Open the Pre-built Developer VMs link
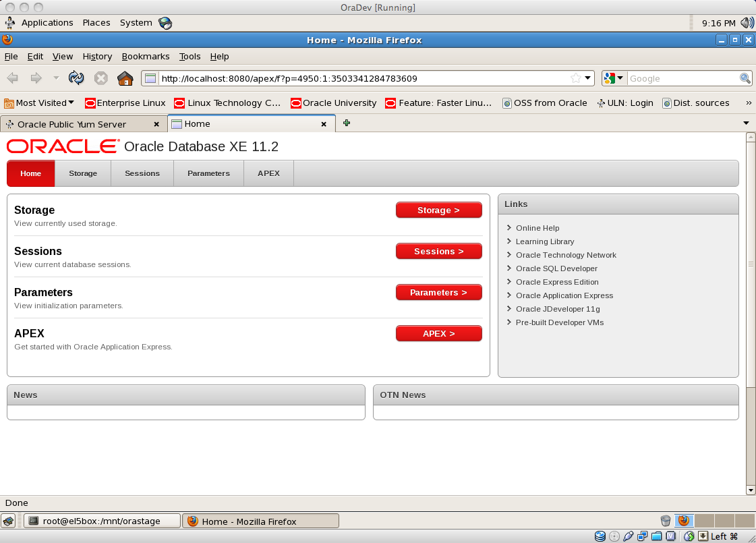This screenshot has height=543, width=756. point(560,322)
